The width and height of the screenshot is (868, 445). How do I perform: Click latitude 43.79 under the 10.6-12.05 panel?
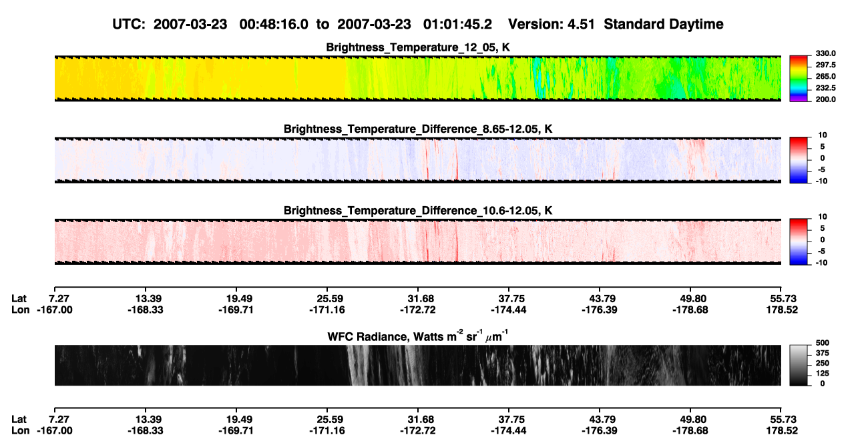pyautogui.click(x=599, y=299)
